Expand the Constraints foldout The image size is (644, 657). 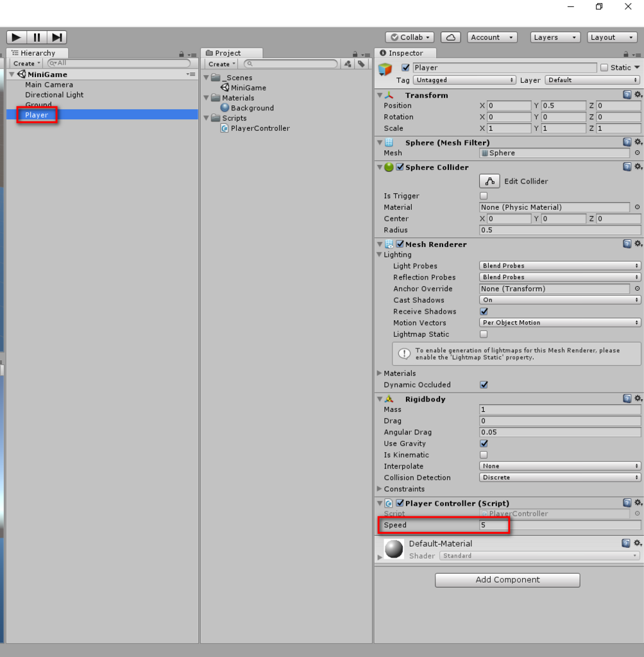click(379, 488)
